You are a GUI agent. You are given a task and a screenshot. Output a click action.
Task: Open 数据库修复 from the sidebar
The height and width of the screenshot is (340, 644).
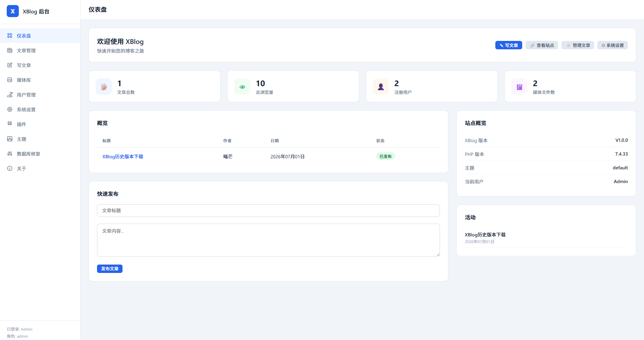40,154
